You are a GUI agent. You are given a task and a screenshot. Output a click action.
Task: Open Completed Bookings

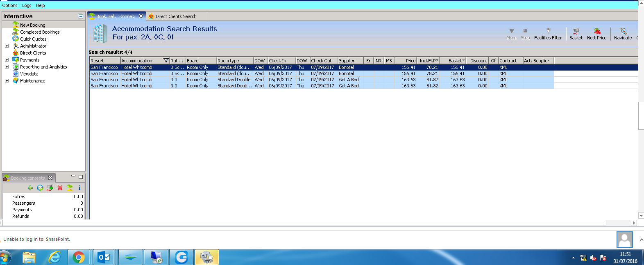pyautogui.click(x=40, y=32)
